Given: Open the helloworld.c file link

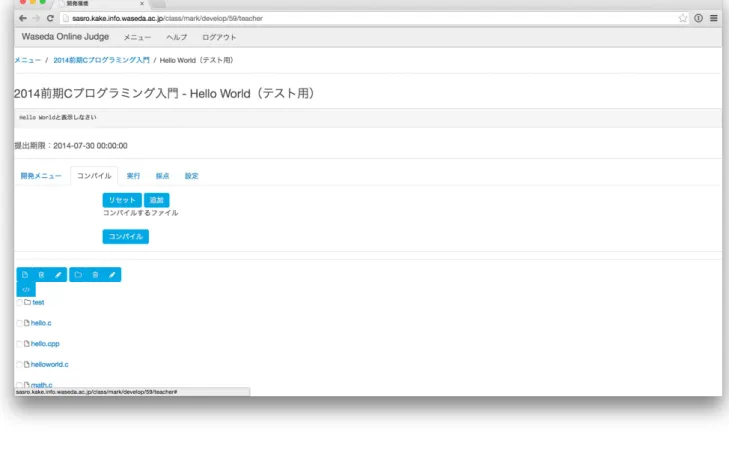Looking at the screenshot, I should (x=49, y=364).
